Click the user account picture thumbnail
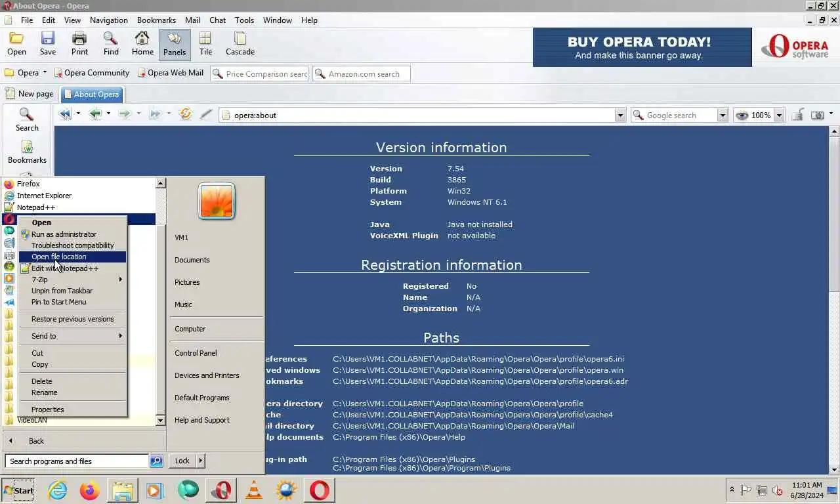The height and width of the screenshot is (504, 840). coord(216,201)
